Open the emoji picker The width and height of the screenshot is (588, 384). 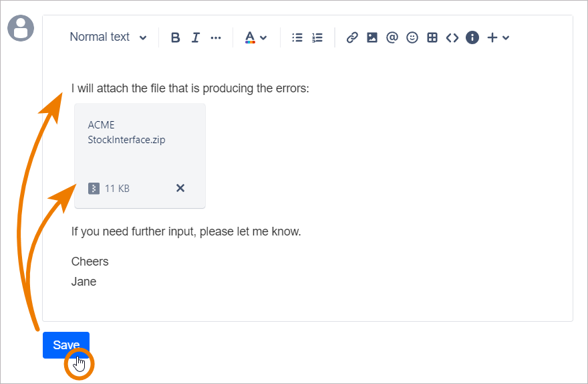(412, 37)
